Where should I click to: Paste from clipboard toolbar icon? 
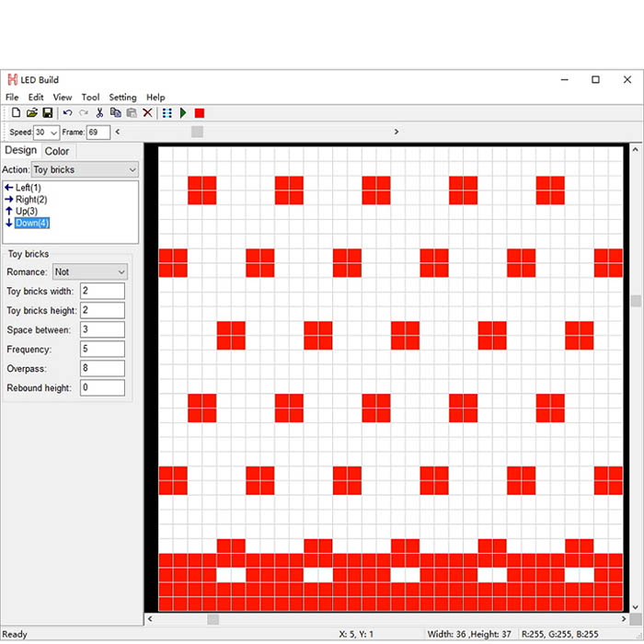click(132, 113)
